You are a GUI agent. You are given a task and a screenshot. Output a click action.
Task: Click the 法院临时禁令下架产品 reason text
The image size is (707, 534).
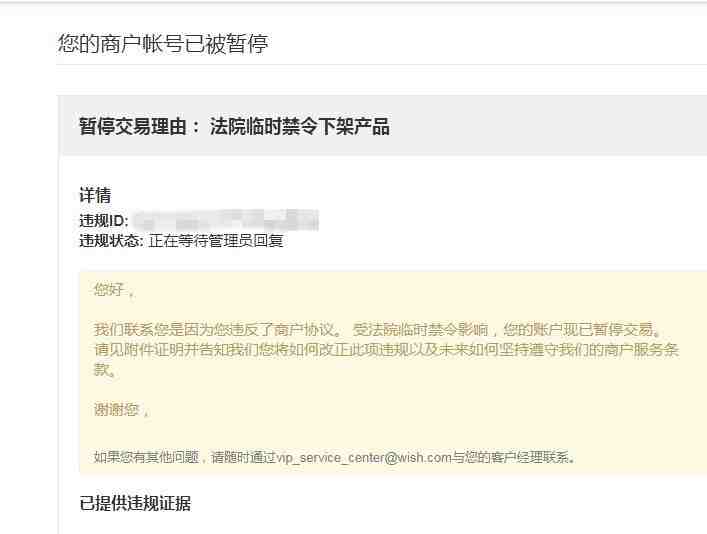pyautogui.click(x=300, y=126)
